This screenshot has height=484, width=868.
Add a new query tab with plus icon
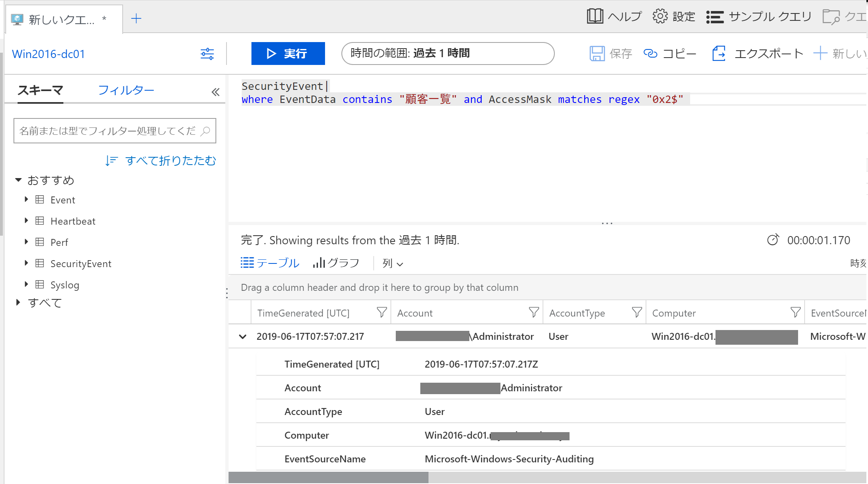click(x=136, y=18)
